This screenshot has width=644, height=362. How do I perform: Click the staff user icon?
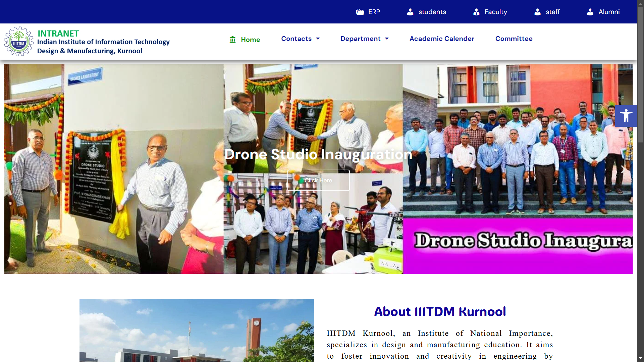coord(537,12)
